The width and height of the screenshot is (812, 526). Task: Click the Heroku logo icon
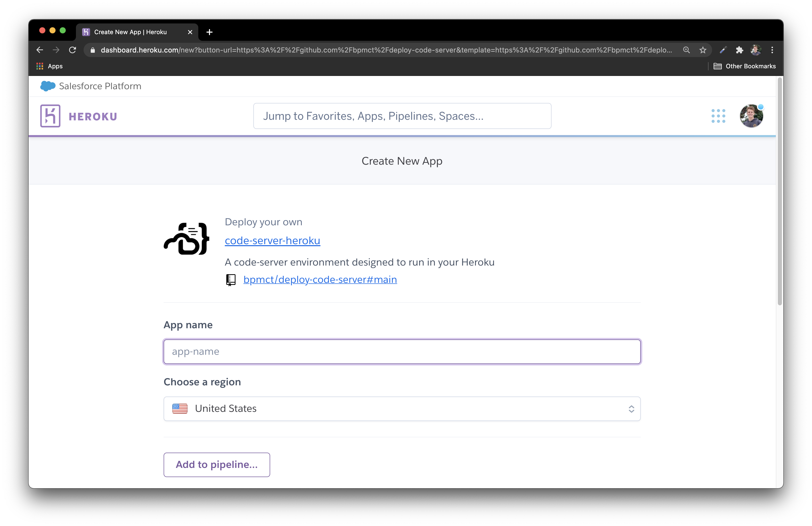click(50, 116)
